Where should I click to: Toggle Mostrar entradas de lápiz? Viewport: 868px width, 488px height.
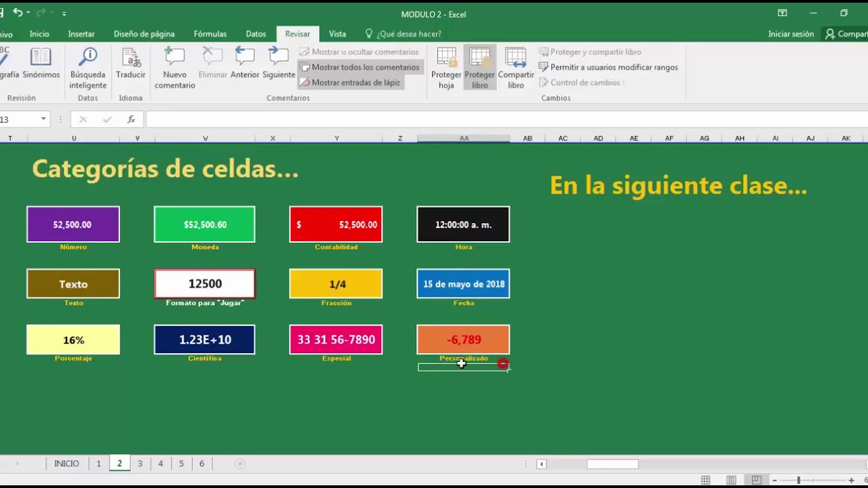[350, 82]
